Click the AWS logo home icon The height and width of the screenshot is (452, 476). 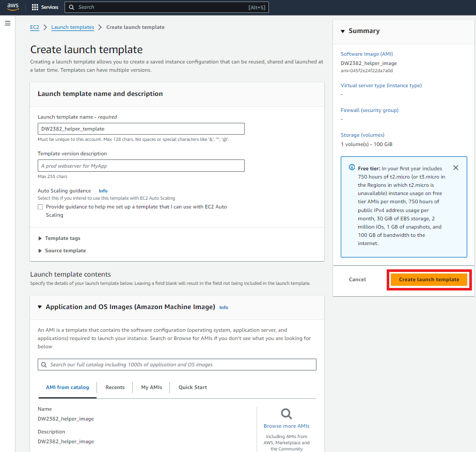coord(13,7)
